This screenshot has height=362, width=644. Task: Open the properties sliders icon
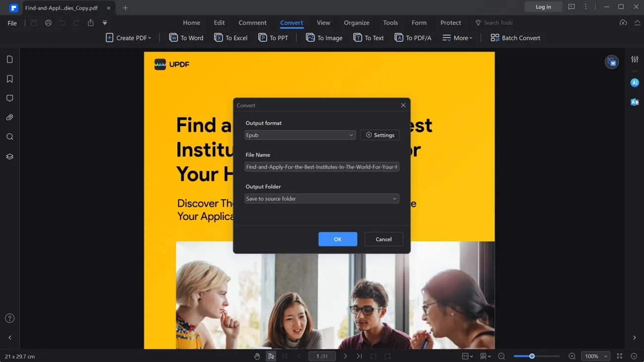click(x=635, y=59)
